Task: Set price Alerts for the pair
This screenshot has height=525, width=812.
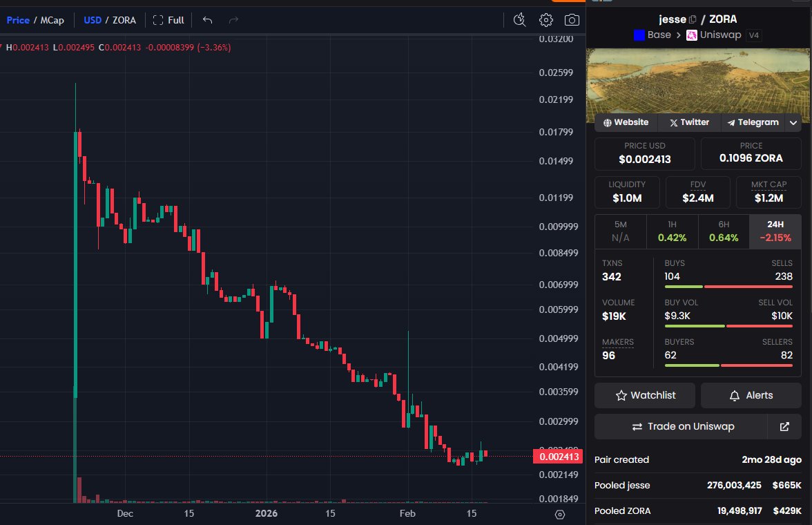Action: [x=751, y=395]
